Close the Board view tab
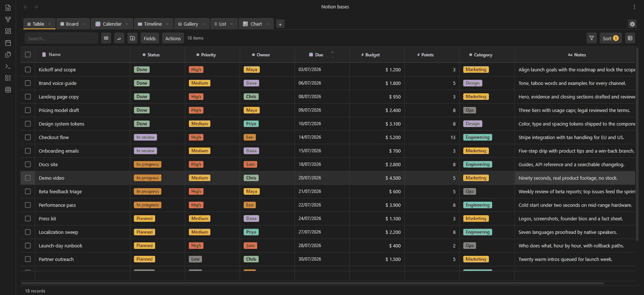The width and height of the screenshot is (644, 295). pos(84,24)
